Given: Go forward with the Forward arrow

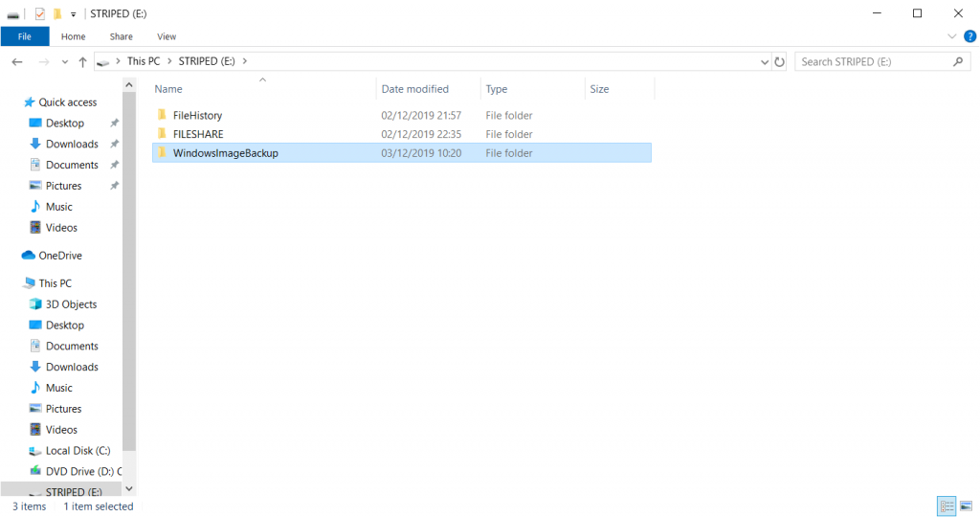Looking at the screenshot, I should tap(44, 61).
